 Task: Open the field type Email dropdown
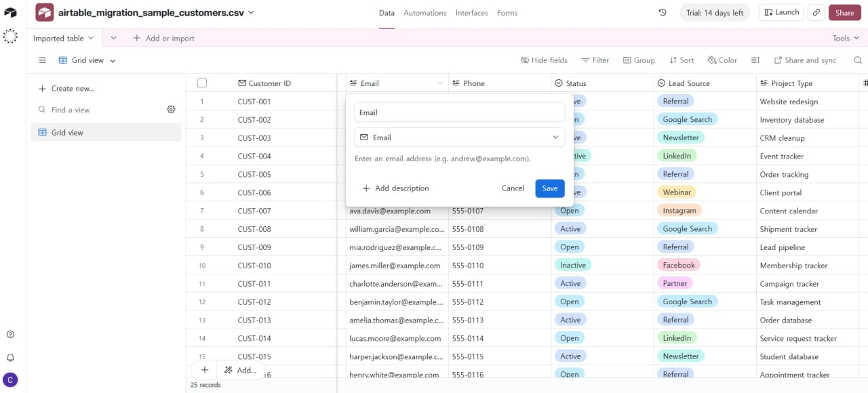[460, 138]
